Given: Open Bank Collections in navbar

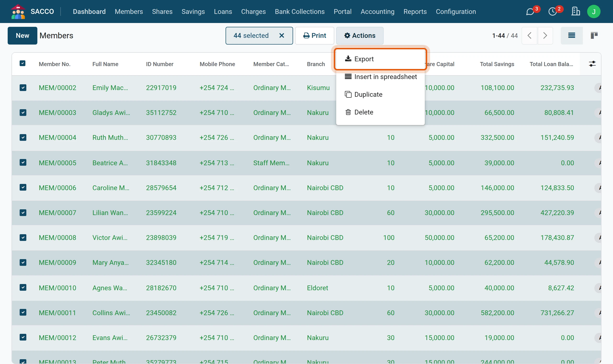Looking at the screenshot, I should (x=299, y=11).
